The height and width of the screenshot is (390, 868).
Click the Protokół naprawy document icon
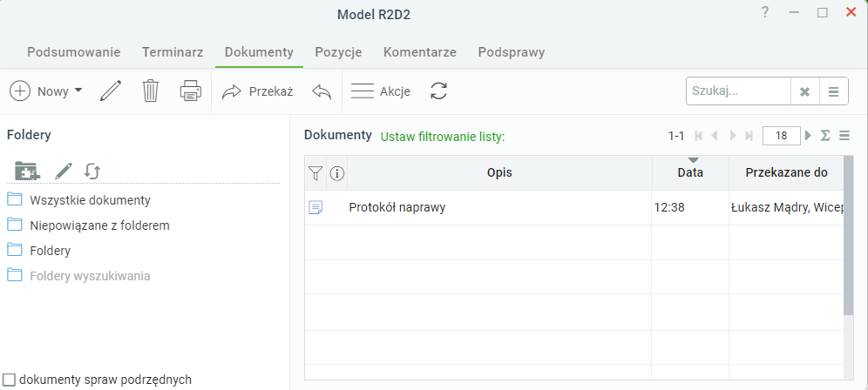click(315, 207)
